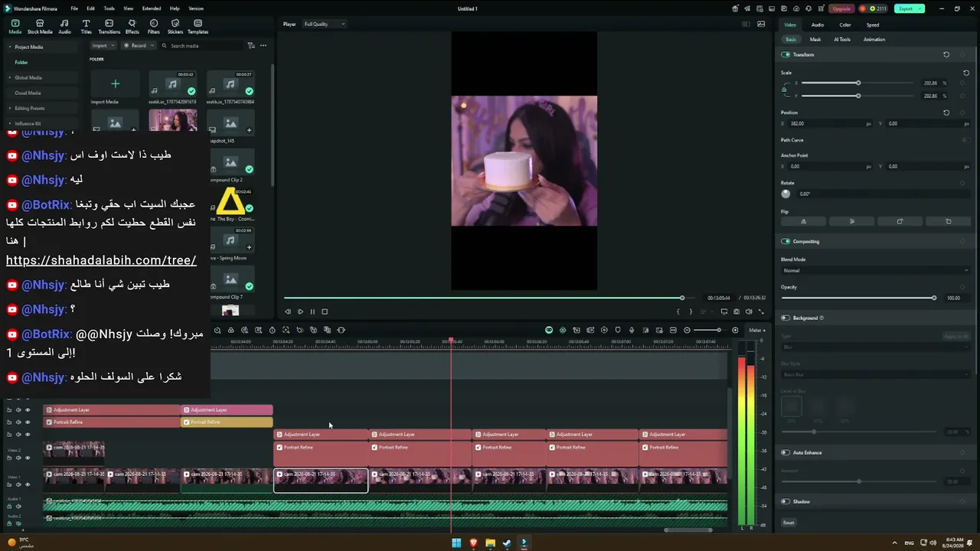Screen dimensions: 980x551
Task: Open the Titles library tab
Action: (86, 27)
